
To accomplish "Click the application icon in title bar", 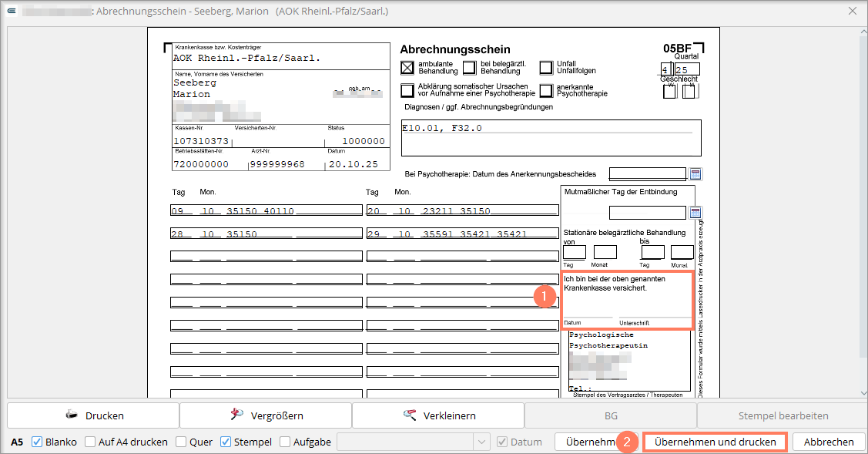I will pos(12,11).
